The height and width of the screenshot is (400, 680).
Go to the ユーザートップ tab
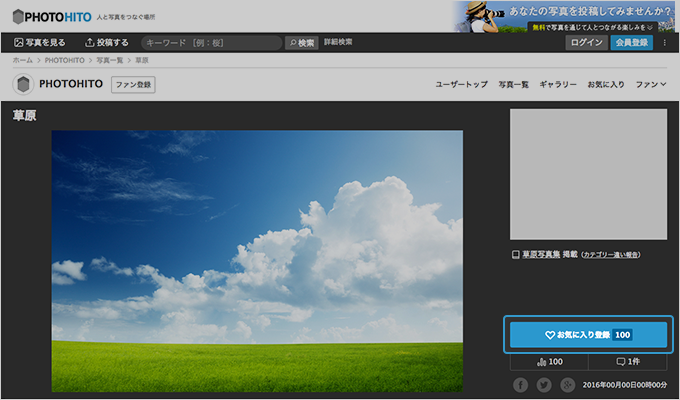pos(461,85)
